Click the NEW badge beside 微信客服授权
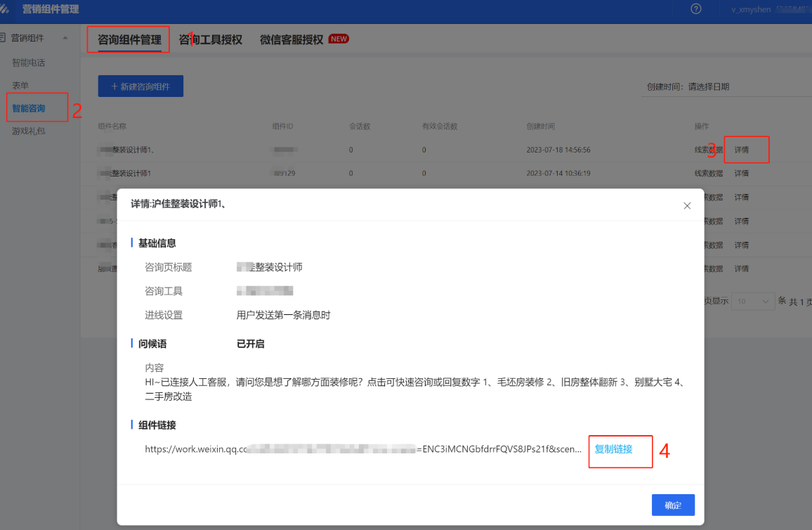This screenshot has height=530, width=812. coord(338,39)
